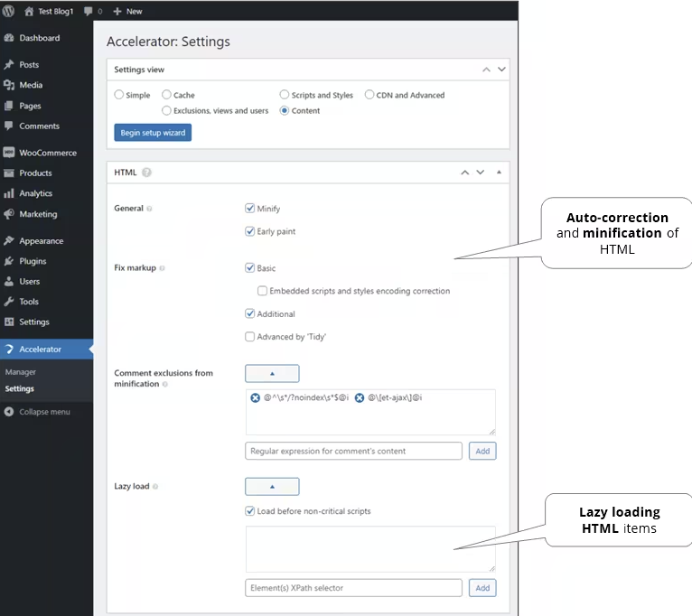Image resolution: width=692 pixels, height=616 pixels.
Task: Enable Advanced by 'Tidy' checkbox
Action: pyautogui.click(x=250, y=337)
